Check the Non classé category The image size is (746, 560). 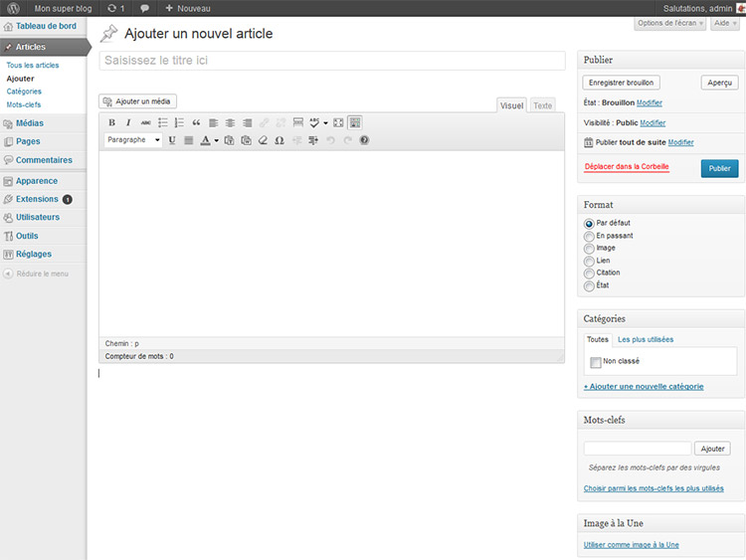coord(595,362)
